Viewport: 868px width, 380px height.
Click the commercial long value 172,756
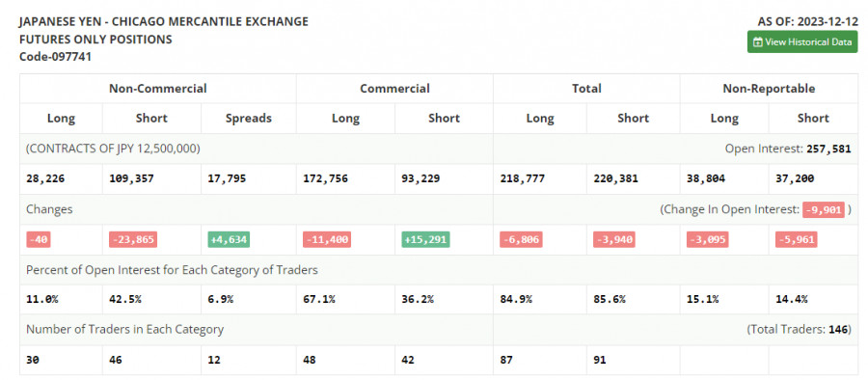tap(326, 179)
